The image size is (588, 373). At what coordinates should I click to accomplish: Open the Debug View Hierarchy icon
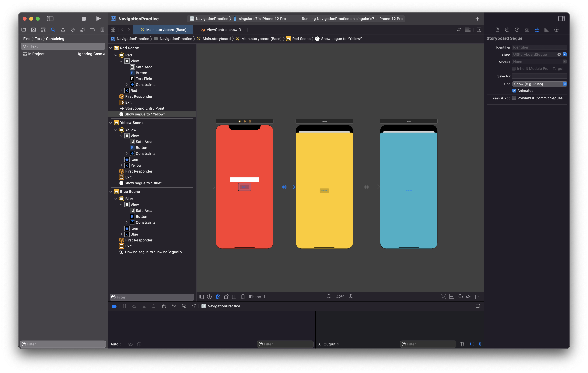(164, 306)
